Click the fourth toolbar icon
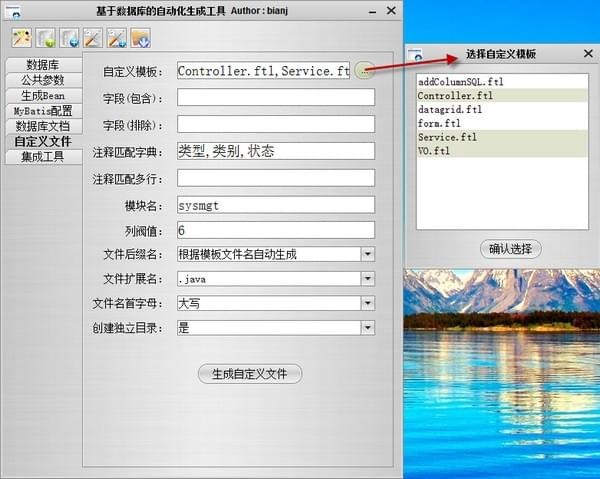 tap(93, 39)
